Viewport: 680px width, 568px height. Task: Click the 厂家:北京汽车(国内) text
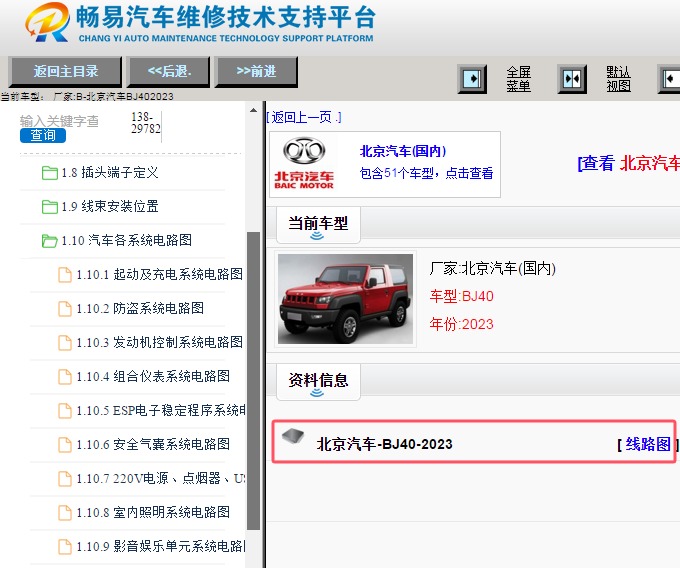[493, 268]
